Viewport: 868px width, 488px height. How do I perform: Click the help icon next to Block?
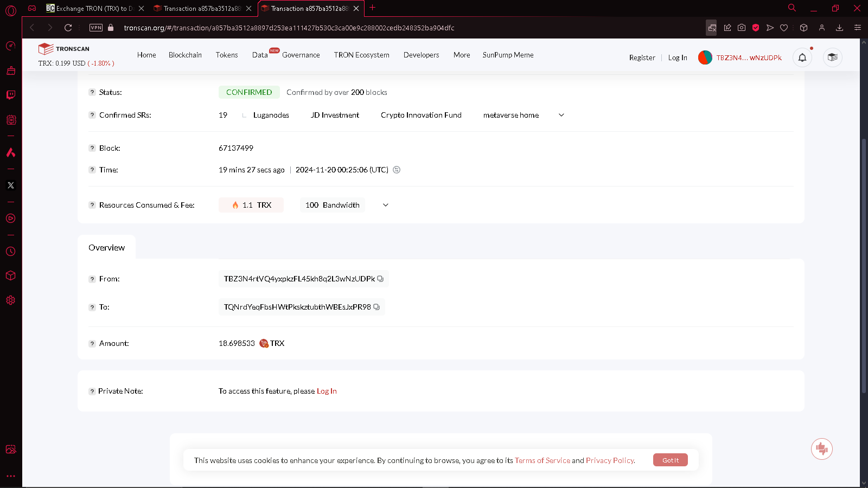92,148
